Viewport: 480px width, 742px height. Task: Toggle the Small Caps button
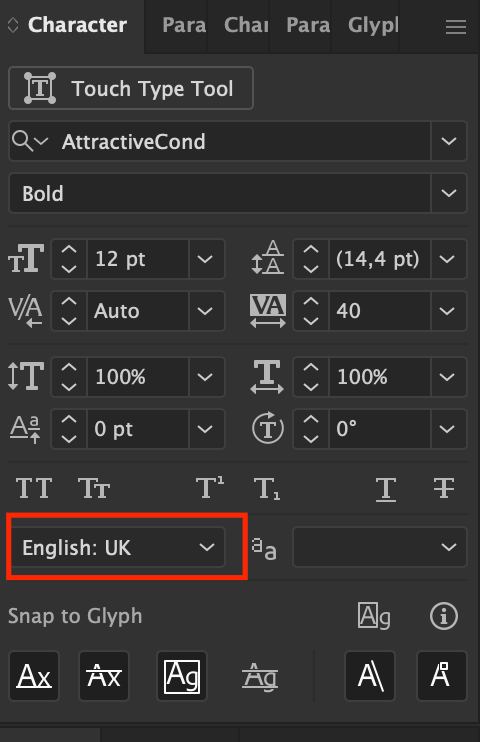tap(94, 488)
